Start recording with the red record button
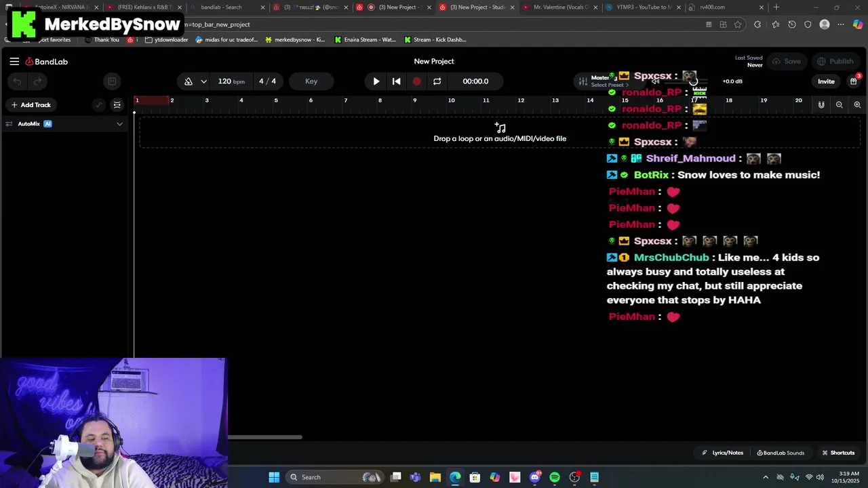868x488 pixels. point(416,81)
